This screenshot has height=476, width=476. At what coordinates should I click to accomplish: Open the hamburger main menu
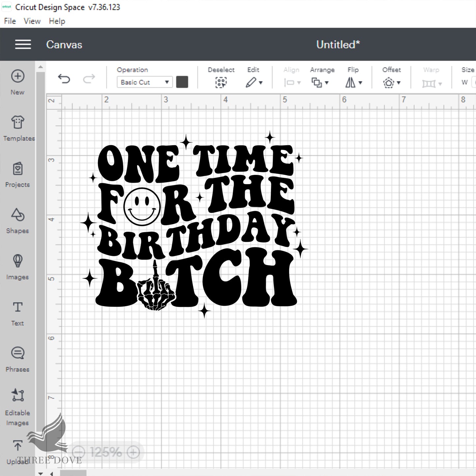[23, 44]
